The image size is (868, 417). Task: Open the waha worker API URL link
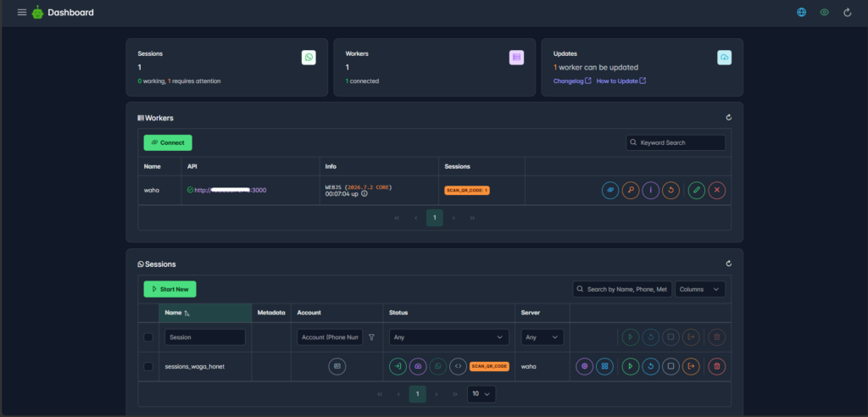click(x=231, y=190)
